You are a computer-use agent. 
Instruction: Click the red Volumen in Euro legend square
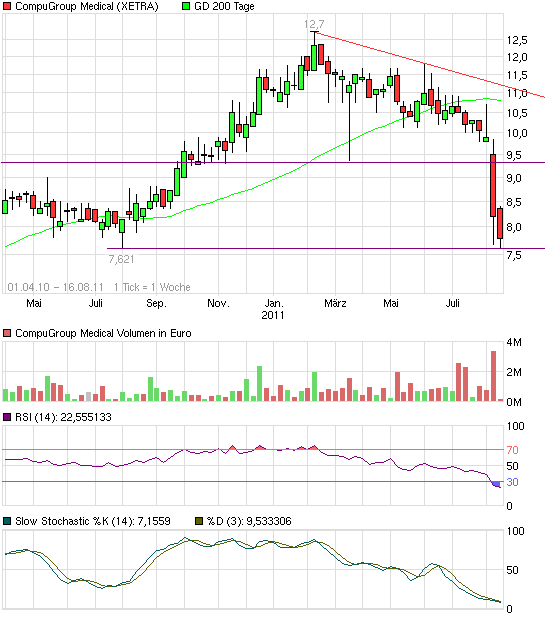tap(7, 333)
